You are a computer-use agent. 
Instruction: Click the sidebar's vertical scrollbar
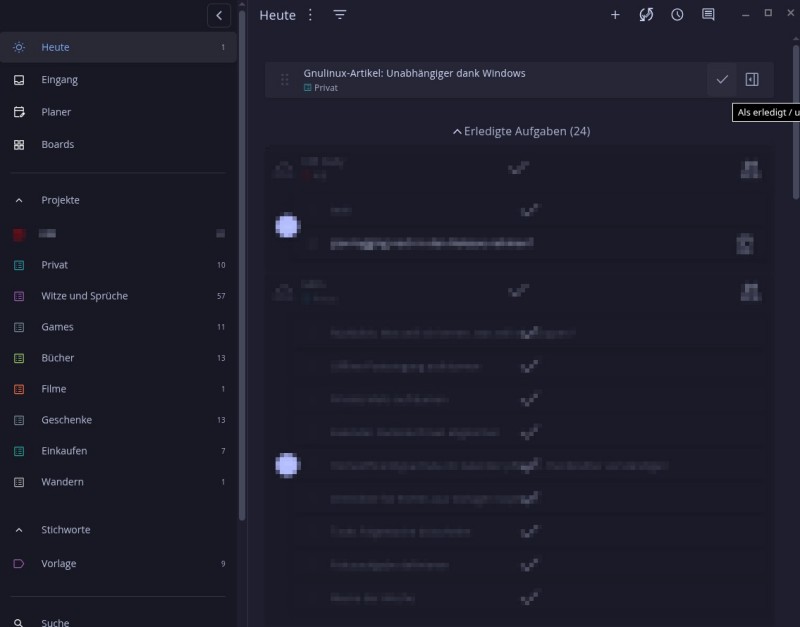coord(242,300)
